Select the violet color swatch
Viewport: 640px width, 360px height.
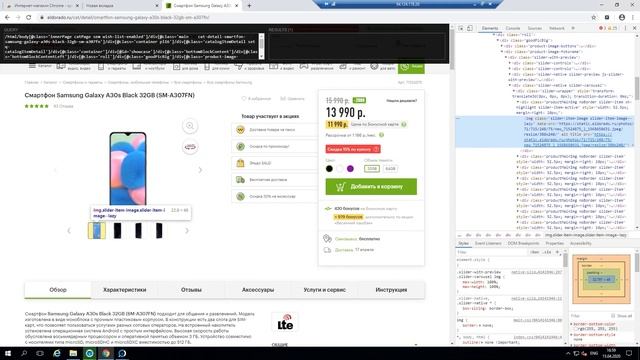[350, 169]
